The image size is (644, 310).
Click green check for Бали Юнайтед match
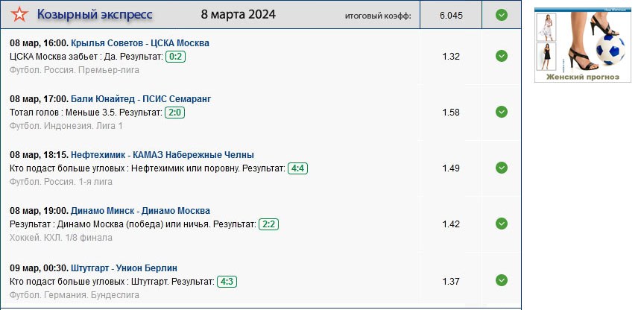point(502,112)
